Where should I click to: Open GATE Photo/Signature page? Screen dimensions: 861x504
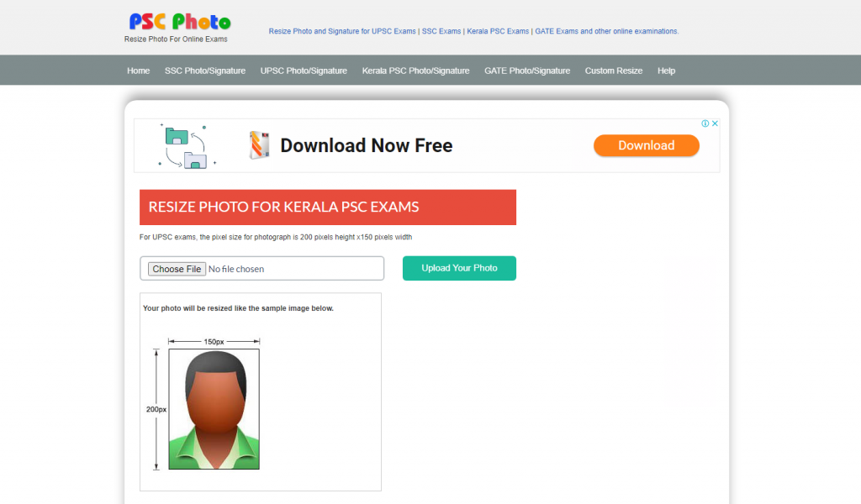527,71
